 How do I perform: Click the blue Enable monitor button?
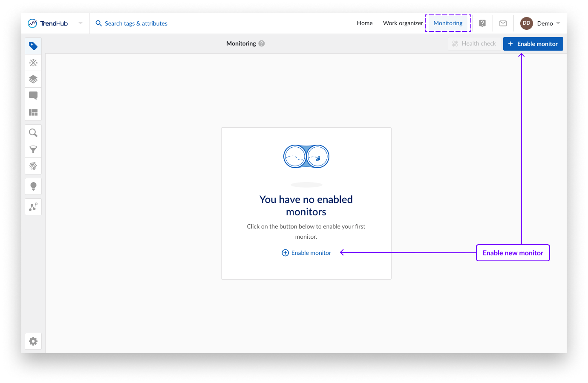[533, 44]
